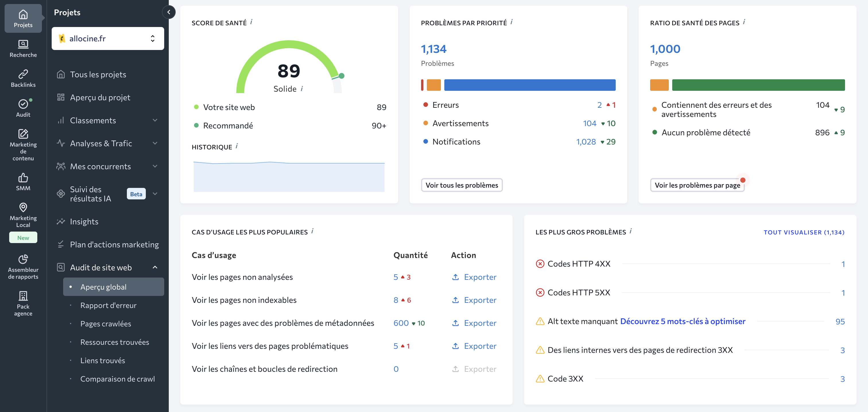Open Assembleur de rapports chart icon

pyautogui.click(x=23, y=259)
